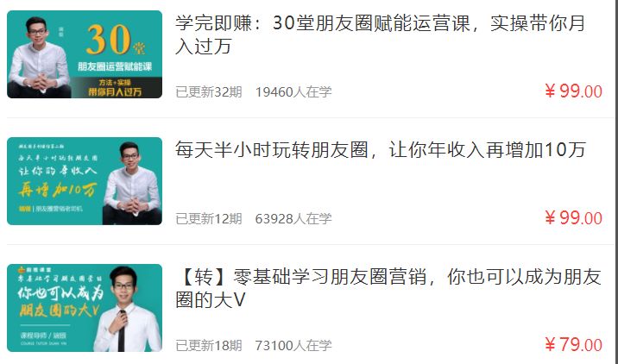
Task: Click 73100人在学 learner count
Action: [x=293, y=346]
